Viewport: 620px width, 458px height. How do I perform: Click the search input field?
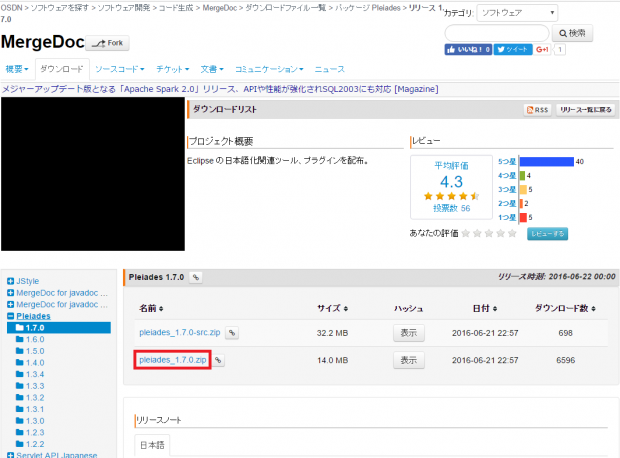click(497, 33)
